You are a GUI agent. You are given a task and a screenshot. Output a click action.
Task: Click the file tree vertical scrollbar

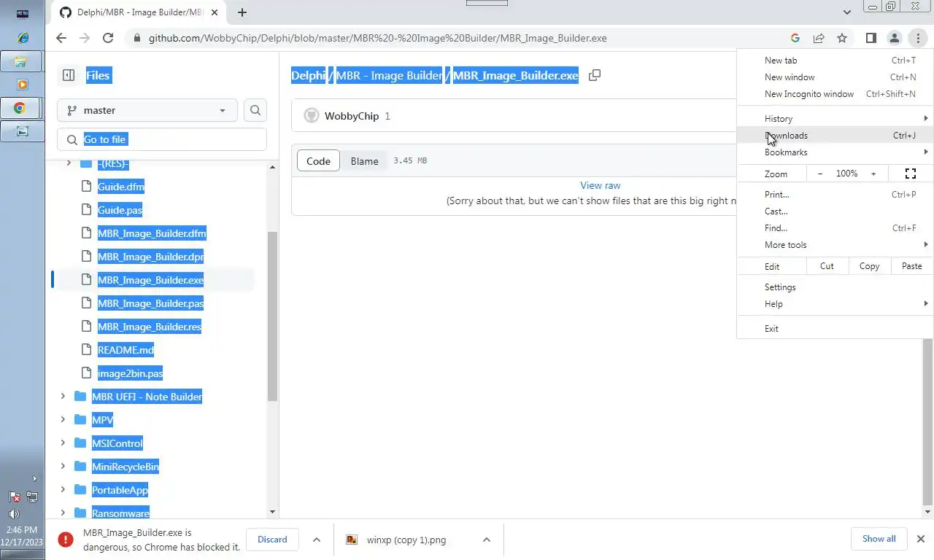click(272, 316)
